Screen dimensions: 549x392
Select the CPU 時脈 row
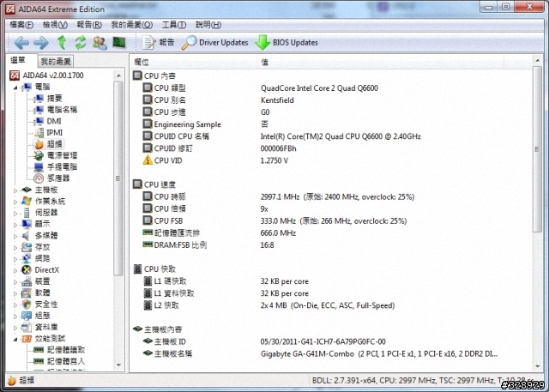click(330, 196)
